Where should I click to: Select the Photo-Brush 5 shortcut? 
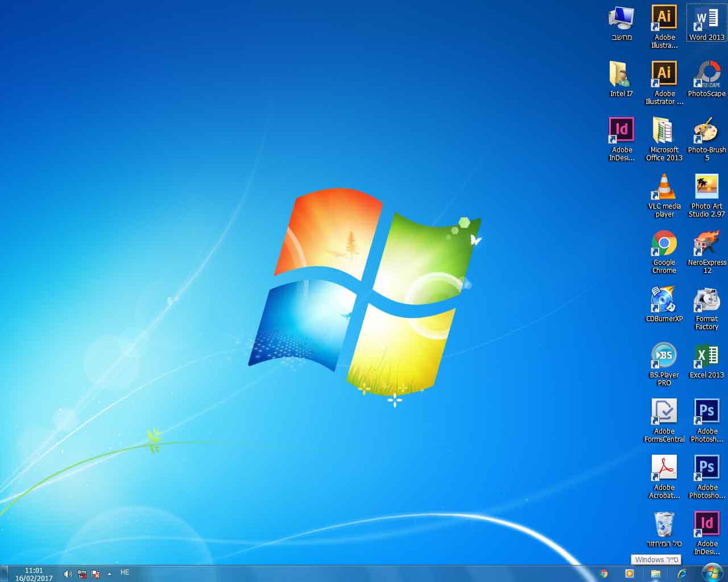(706, 140)
